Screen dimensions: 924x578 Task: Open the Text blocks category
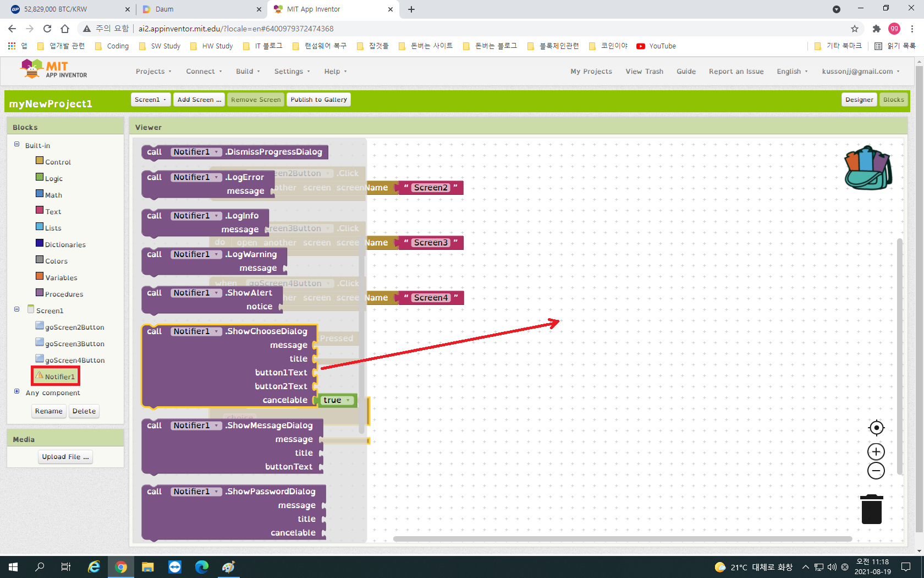tap(53, 211)
